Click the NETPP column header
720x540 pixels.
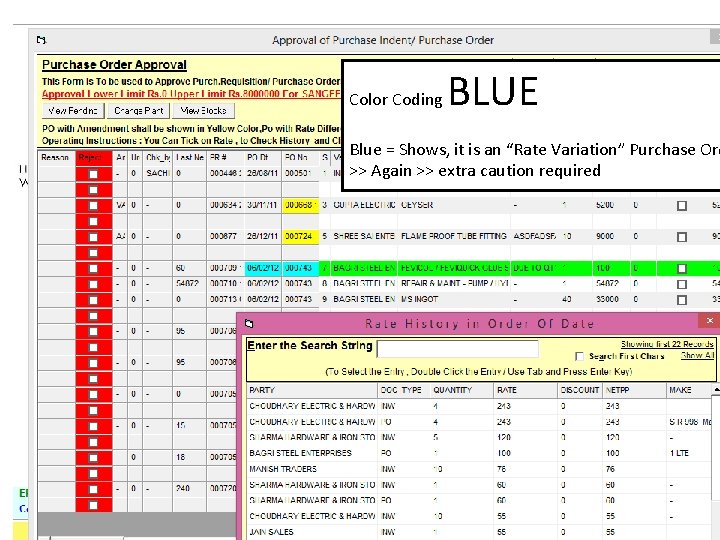click(x=634, y=390)
